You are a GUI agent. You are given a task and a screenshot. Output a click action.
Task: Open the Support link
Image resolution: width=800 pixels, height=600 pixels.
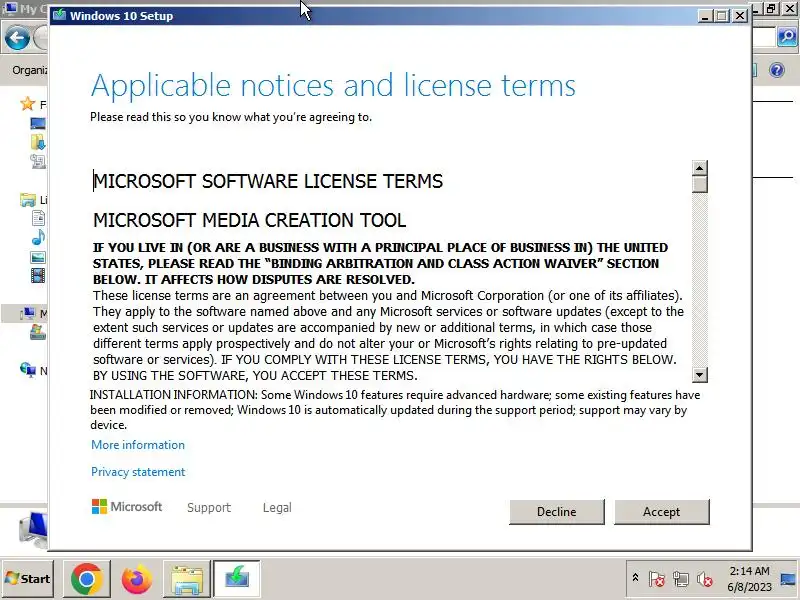[209, 508]
